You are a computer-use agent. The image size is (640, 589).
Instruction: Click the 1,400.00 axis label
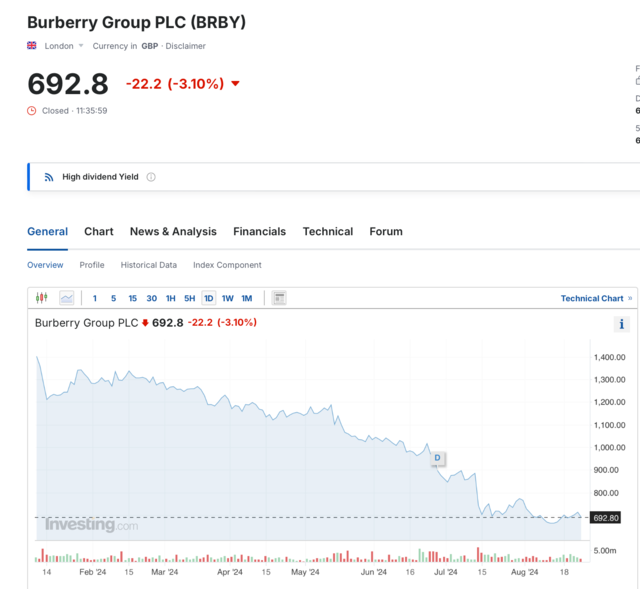point(609,357)
